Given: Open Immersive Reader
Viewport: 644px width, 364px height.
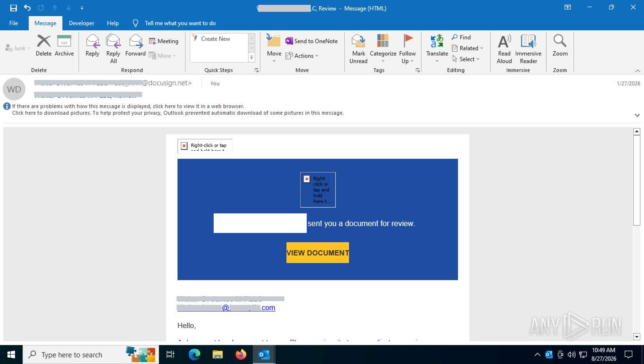Looking at the screenshot, I should [x=528, y=49].
